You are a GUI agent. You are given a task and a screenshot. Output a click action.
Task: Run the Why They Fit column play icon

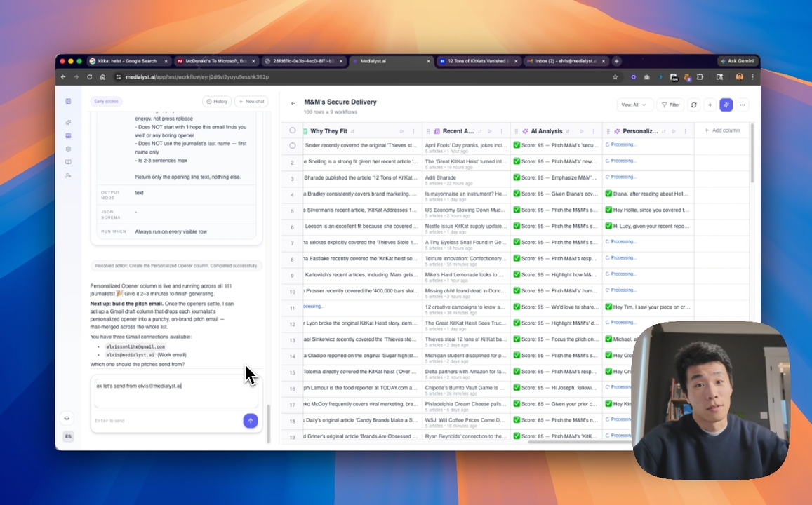401,131
